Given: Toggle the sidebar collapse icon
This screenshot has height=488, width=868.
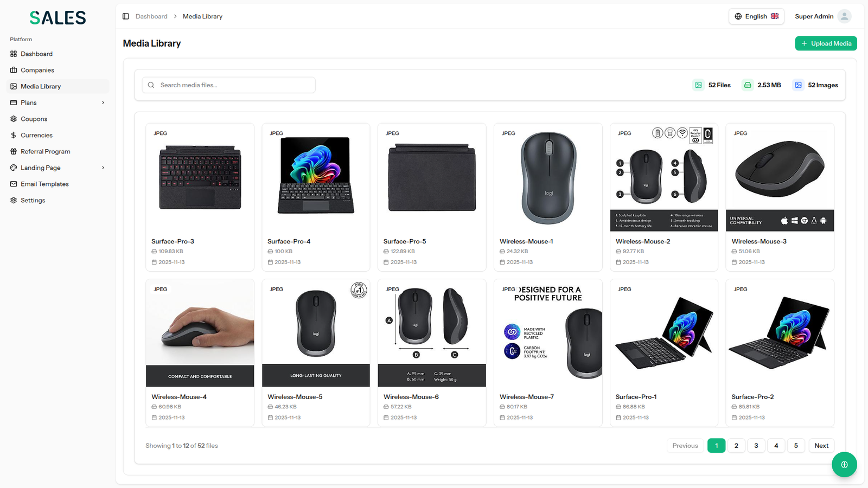Looking at the screenshot, I should tap(126, 16).
